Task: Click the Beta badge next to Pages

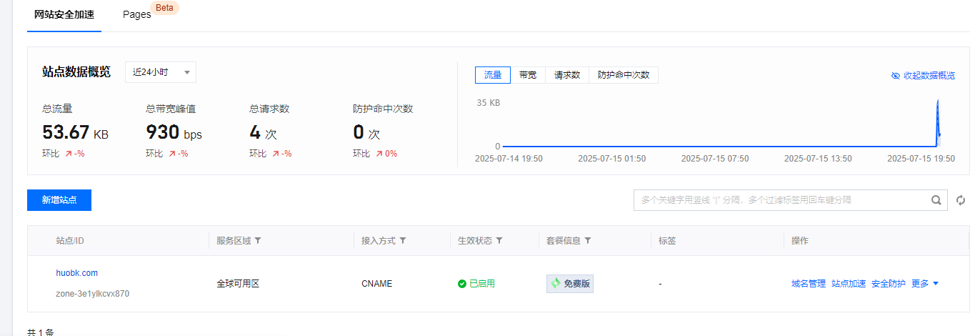Action: click(166, 8)
